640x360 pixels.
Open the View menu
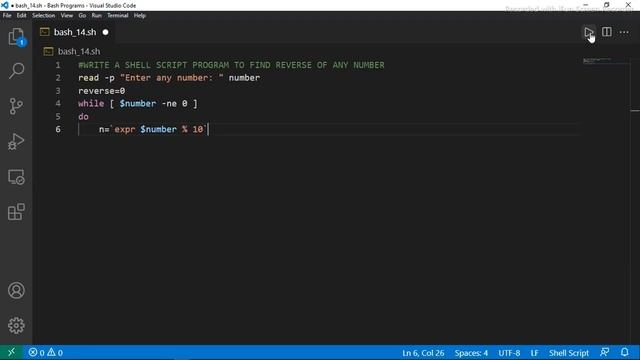coord(67,16)
